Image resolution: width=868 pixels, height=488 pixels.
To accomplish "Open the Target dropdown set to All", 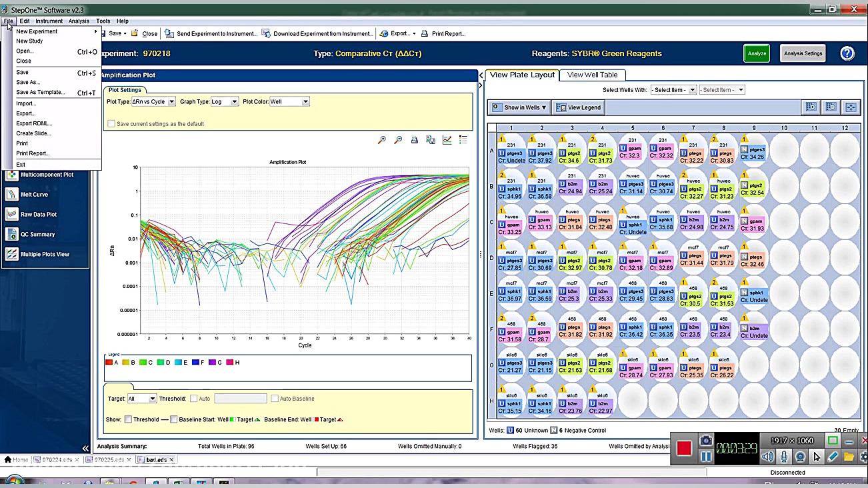I will coord(141,399).
